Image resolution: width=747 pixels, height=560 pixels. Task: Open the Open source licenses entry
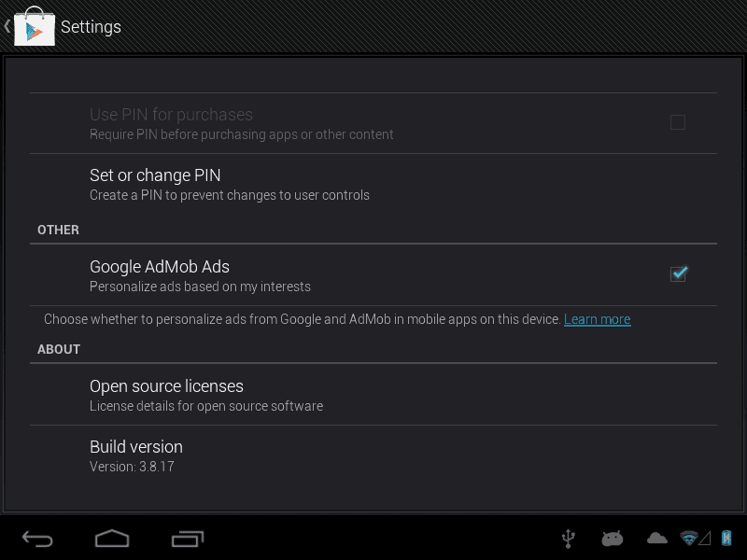click(x=373, y=395)
